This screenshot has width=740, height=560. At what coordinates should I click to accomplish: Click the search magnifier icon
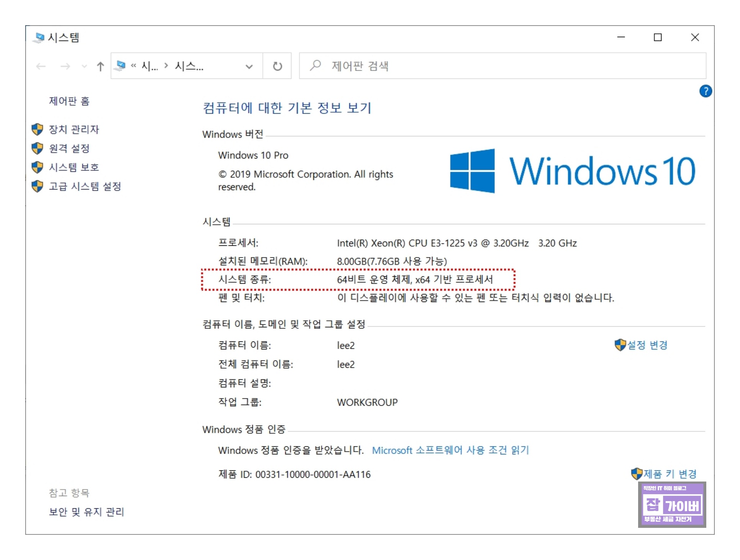(315, 65)
